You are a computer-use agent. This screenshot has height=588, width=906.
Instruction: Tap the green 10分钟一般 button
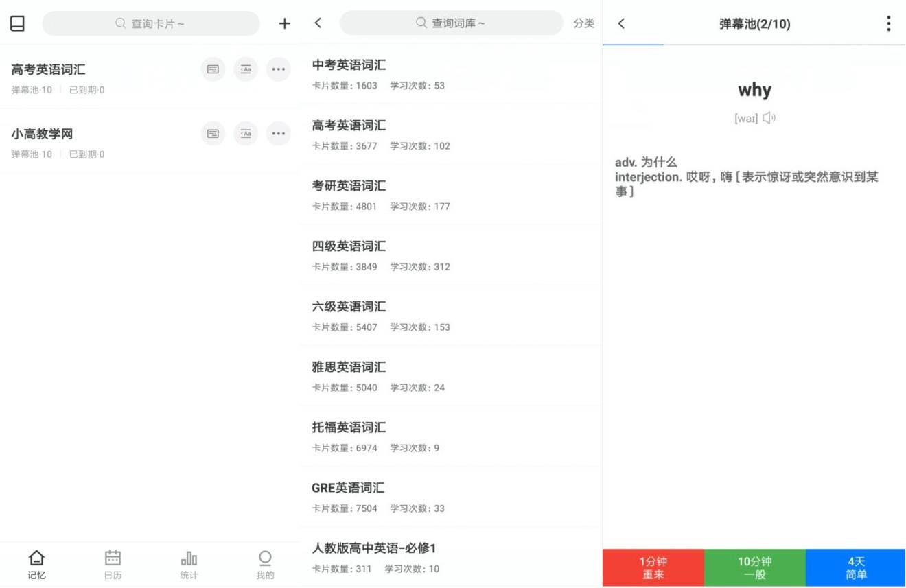[x=754, y=567]
